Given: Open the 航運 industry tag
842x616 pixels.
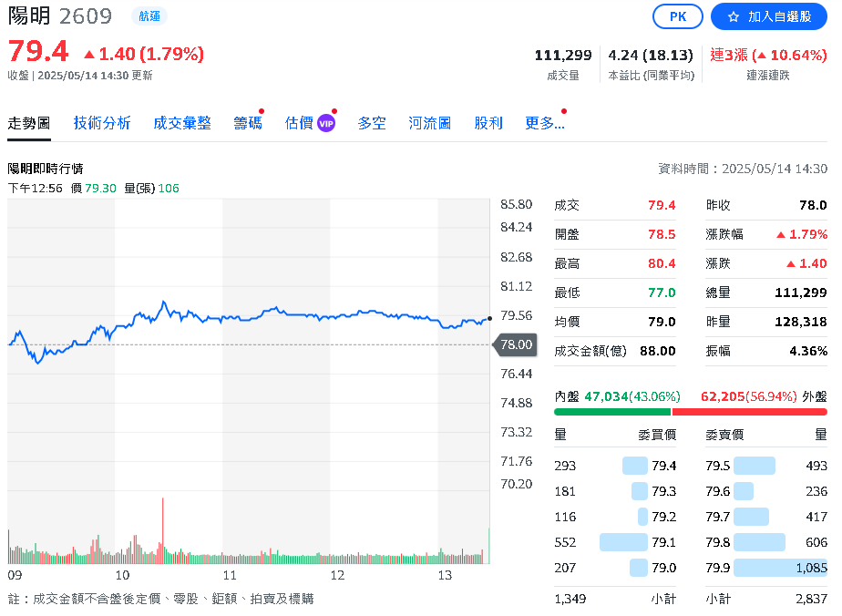Looking at the screenshot, I should (x=149, y=16).
